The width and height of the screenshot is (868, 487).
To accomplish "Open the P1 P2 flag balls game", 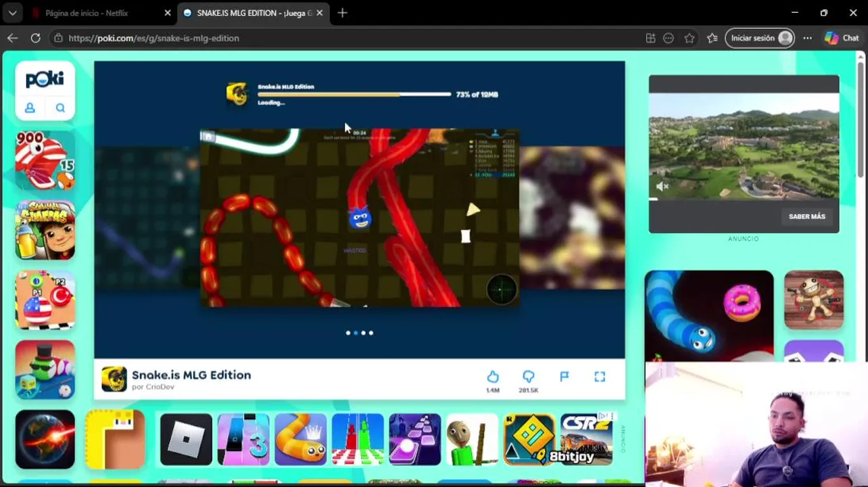I will click(45, 300).
